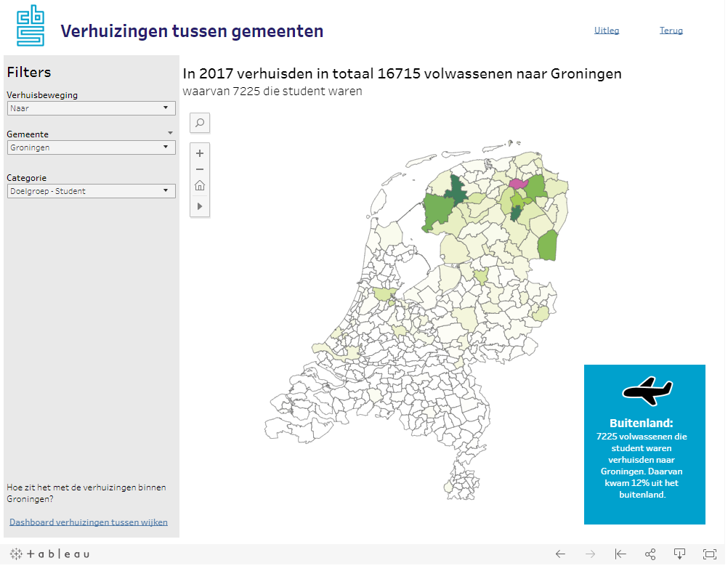Click the airplane icon in Buitenland box

tap(647, 391)
